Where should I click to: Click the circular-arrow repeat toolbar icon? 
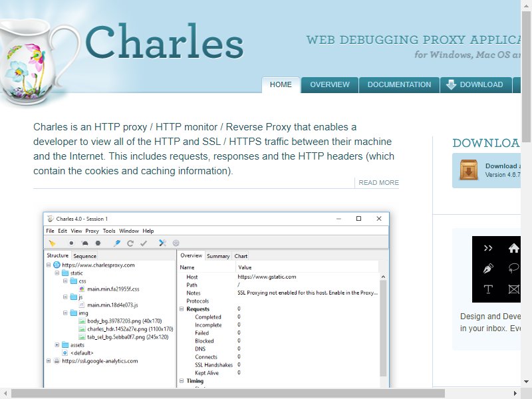130,243
